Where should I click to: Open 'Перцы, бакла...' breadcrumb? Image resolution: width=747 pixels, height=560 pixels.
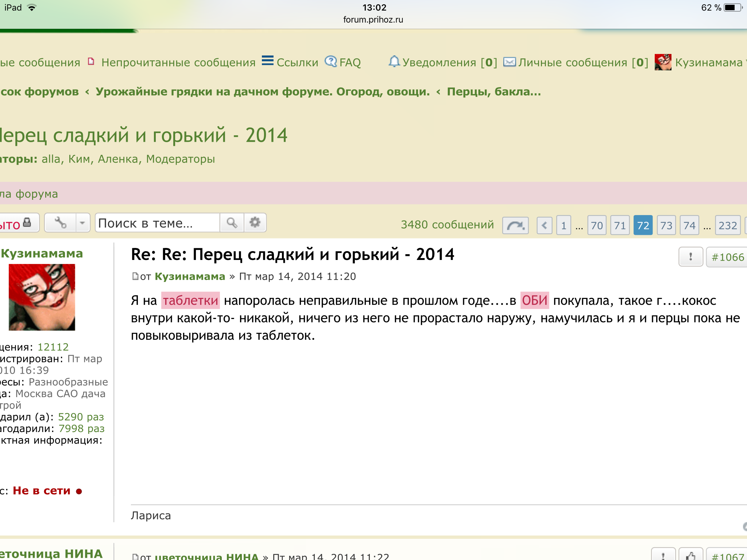tap(494, 92)
